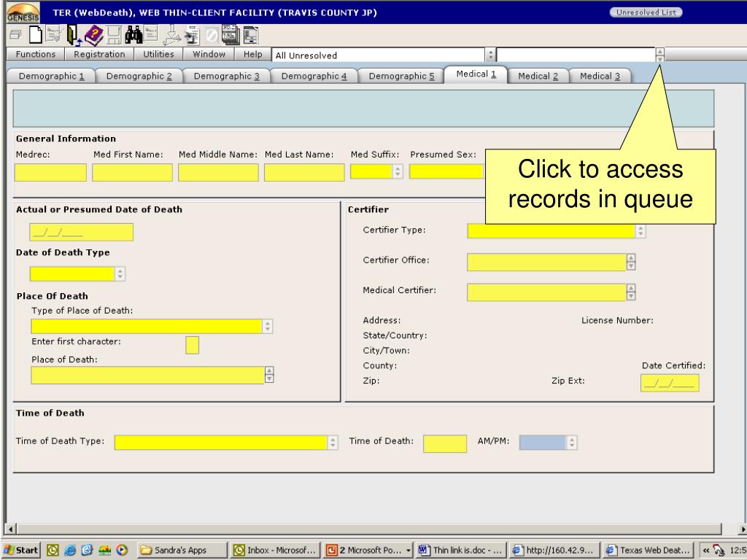747x560 pixels.
Task: Open the Window menu
Action: [209, 54]
